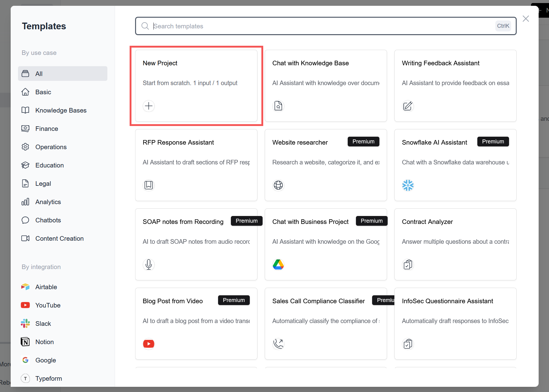
Task: Show Knowledge Bases templates
Action: pyautogui.click(x=63, y=110)
